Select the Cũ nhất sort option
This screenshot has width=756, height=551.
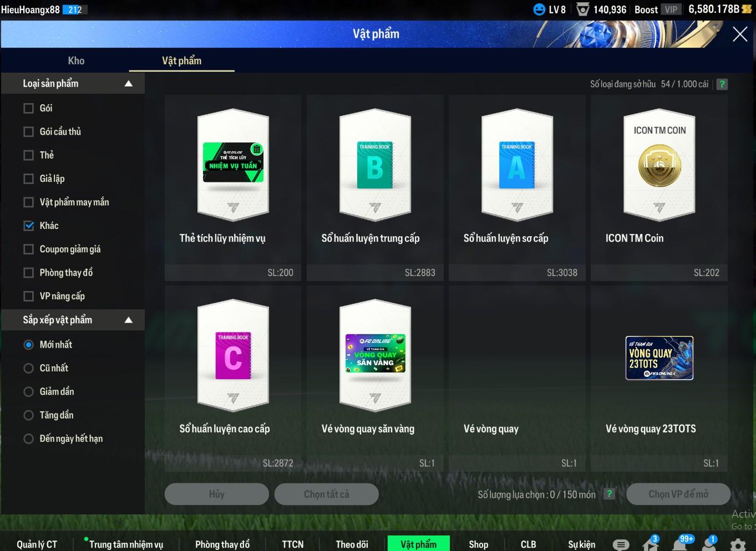(29, 368)
